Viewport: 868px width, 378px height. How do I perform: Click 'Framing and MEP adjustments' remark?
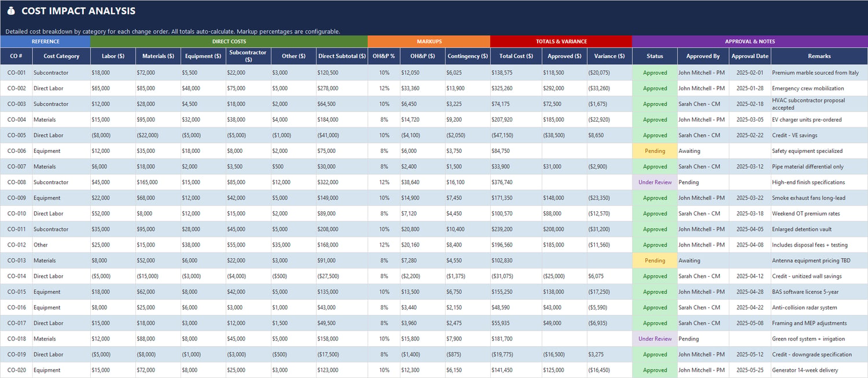(819, 323)
